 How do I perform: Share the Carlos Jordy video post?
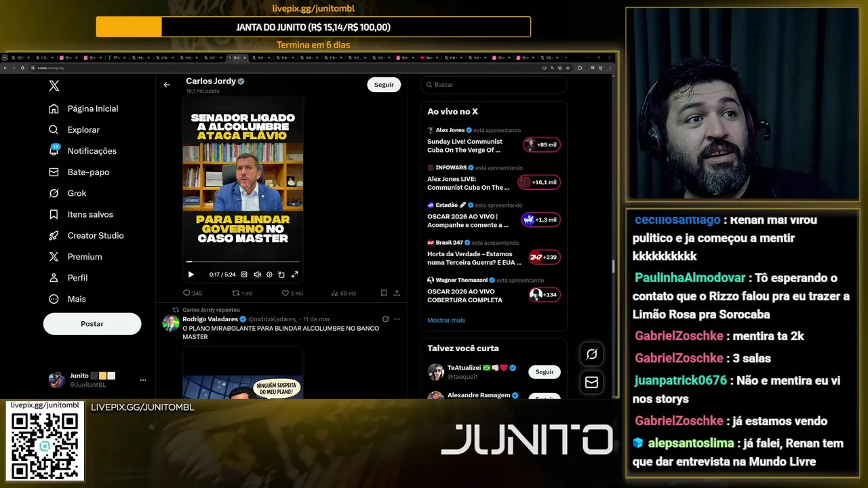(397, 293)
